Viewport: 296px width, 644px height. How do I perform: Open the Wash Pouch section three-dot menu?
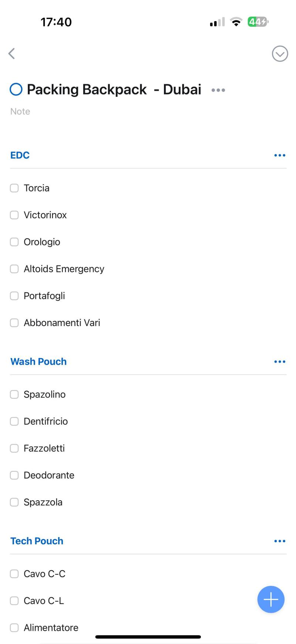pyautogui.click(x=280, y=362)
